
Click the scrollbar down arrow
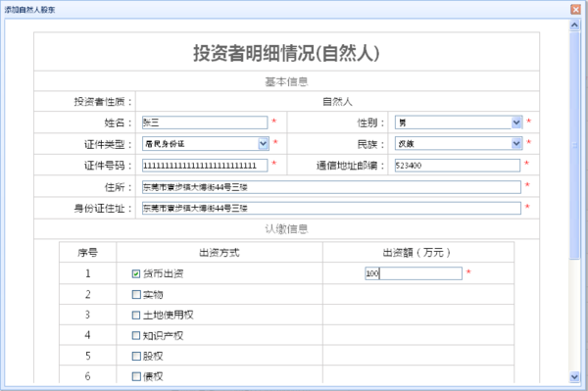coord(574,376)
